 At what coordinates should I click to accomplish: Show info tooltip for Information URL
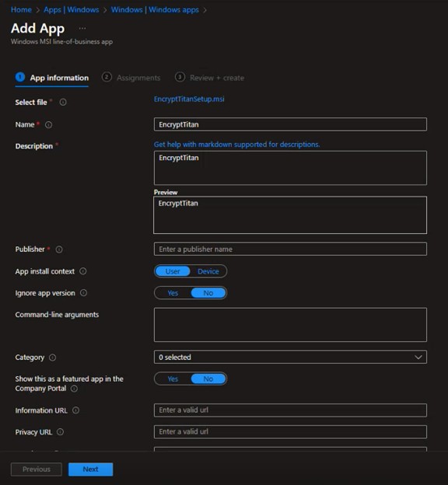click(x=76, y=410)
